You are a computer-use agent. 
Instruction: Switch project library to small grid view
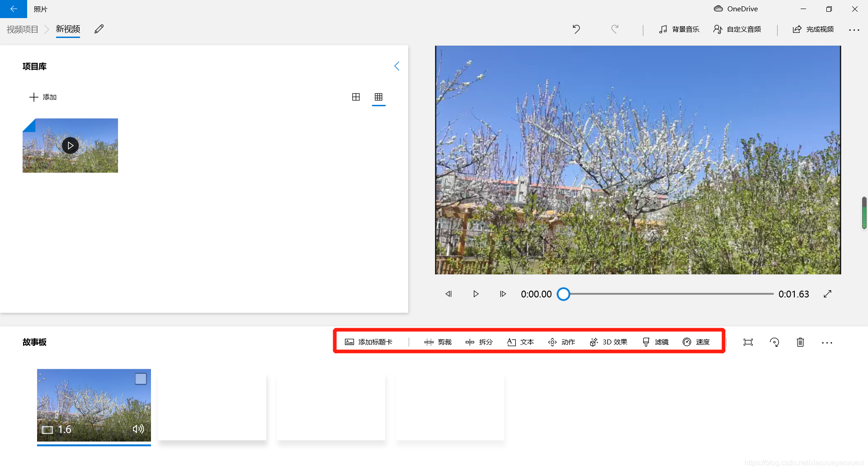coord(378,97)
